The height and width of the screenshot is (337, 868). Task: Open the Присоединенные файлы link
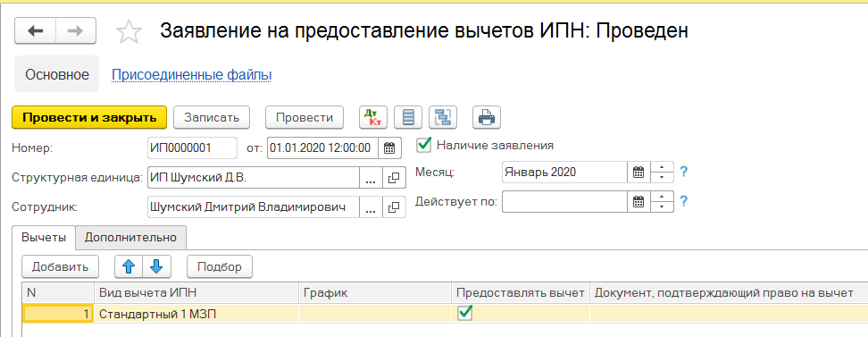191,74
